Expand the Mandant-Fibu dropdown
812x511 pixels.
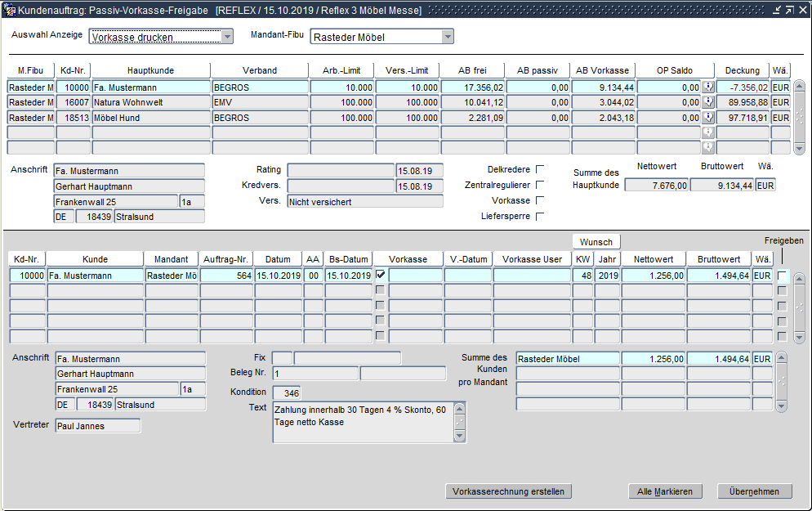447,37
